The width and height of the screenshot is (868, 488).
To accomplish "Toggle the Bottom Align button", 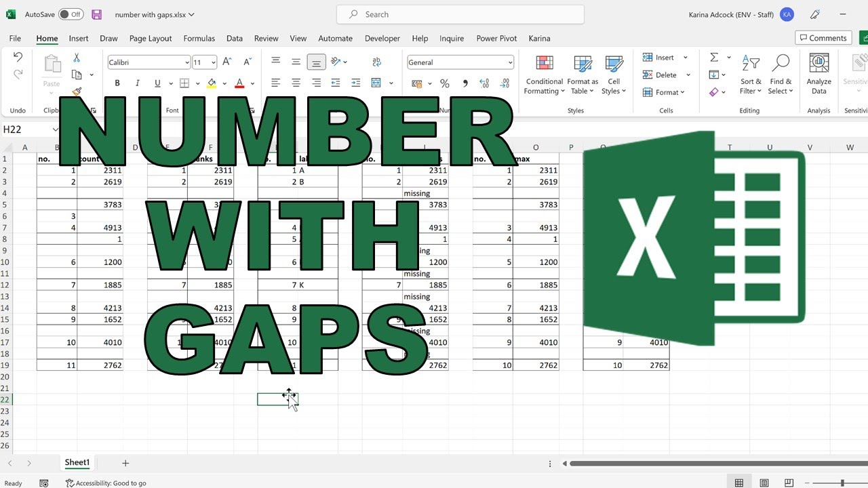I will pyautogui.click(x=316, y=62).
